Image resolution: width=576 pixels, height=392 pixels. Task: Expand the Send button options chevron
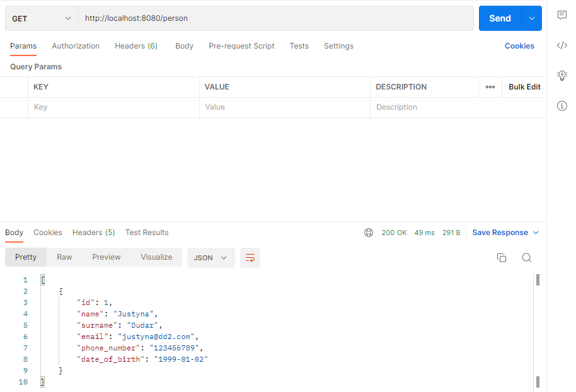531,18
